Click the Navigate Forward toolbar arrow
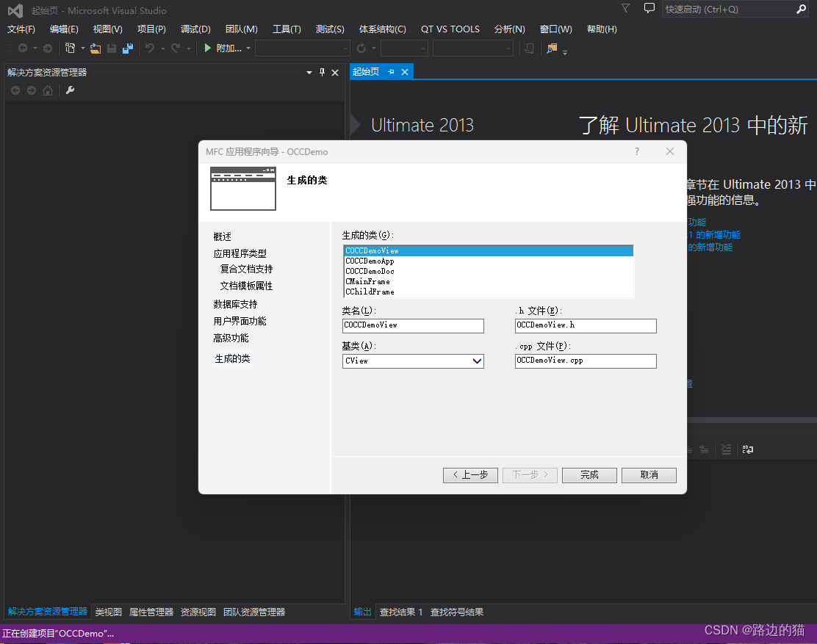Image resolution: width=817 pixels, height=644 pixels. pyautogui.click(x=48, y=48)
